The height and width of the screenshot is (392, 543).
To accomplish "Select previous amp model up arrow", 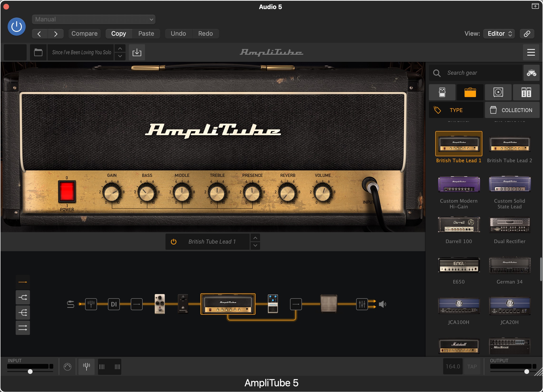I will click(255, 238).
